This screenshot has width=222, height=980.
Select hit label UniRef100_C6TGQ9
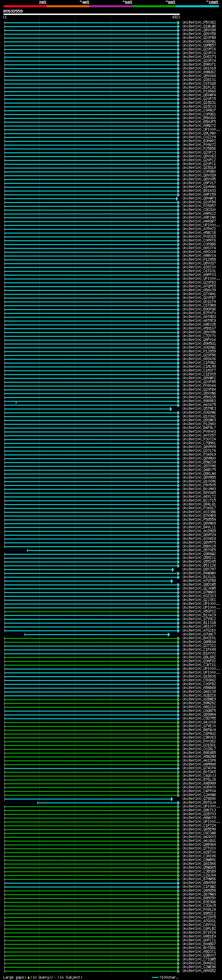pyautogui.click(x=199, y=84)
